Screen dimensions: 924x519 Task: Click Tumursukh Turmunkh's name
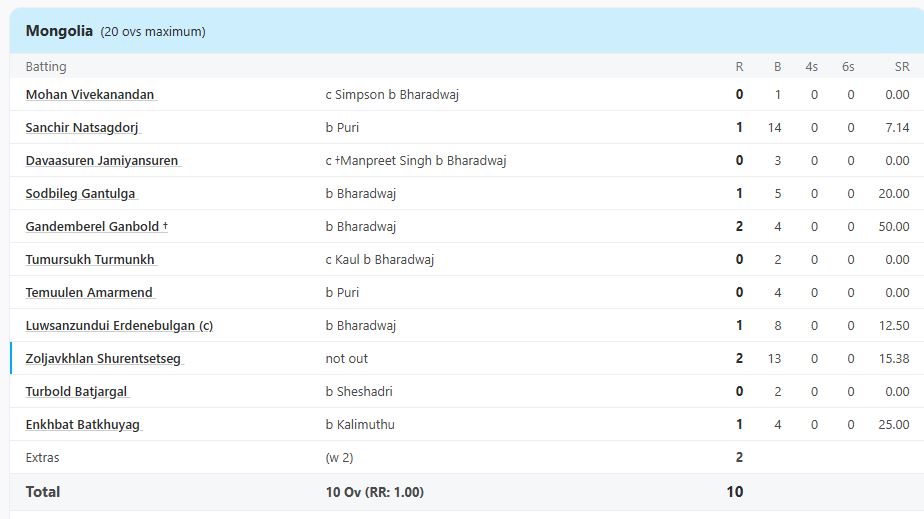coord(90,260)
